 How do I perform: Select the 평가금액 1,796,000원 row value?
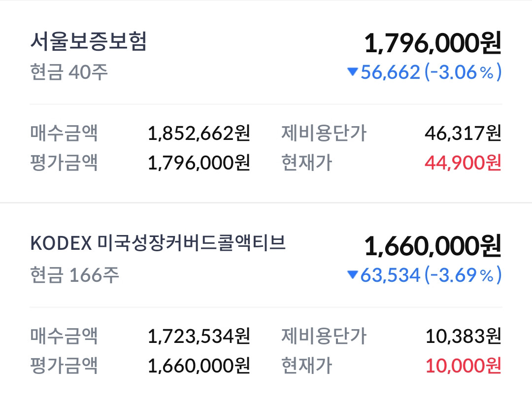click(199, 163)
